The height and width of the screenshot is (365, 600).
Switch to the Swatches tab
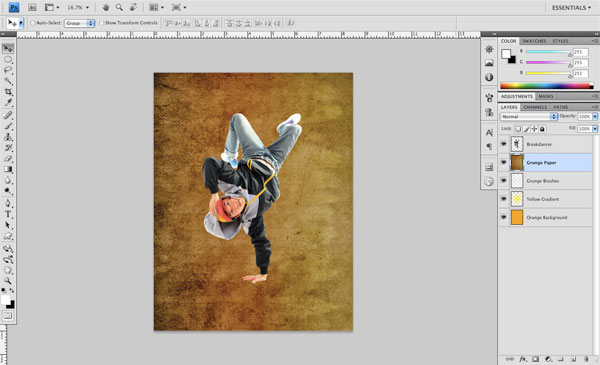click(534, 41)
